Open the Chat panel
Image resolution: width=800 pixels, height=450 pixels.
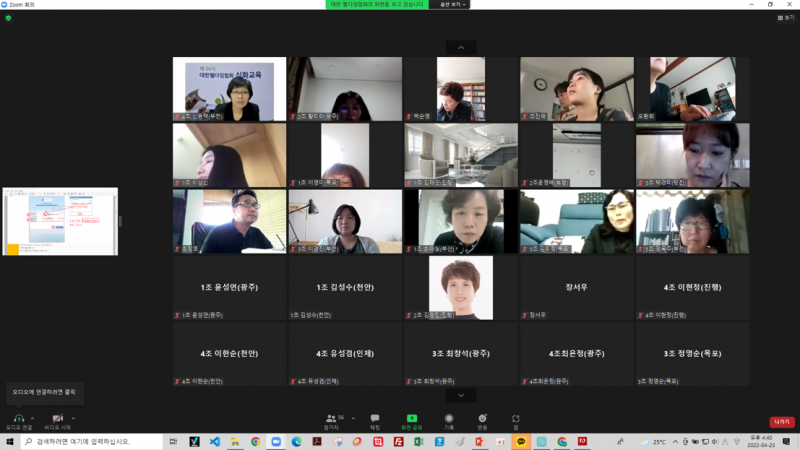pos(375,419)
